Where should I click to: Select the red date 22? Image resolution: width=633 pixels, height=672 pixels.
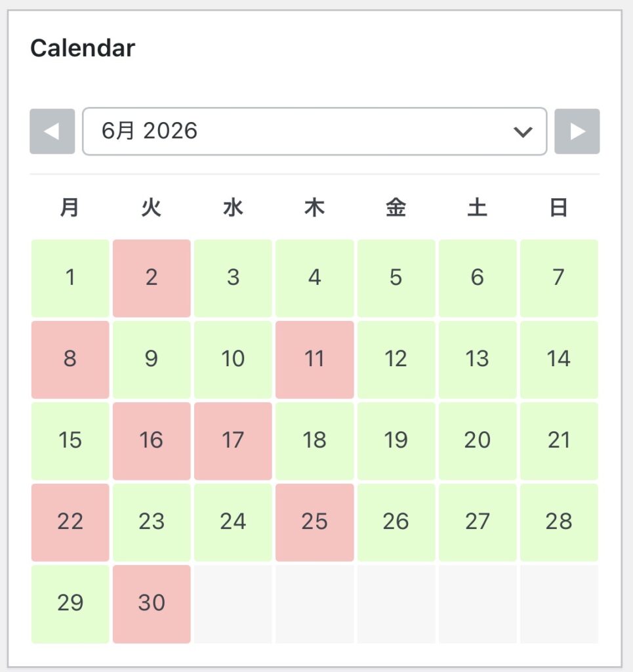[70, 522]
